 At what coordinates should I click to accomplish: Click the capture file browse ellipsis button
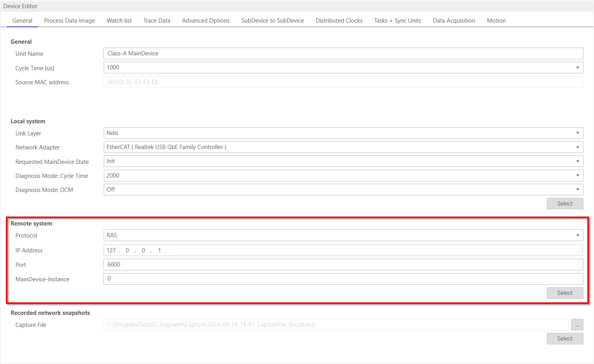click(x=577, y=325)
